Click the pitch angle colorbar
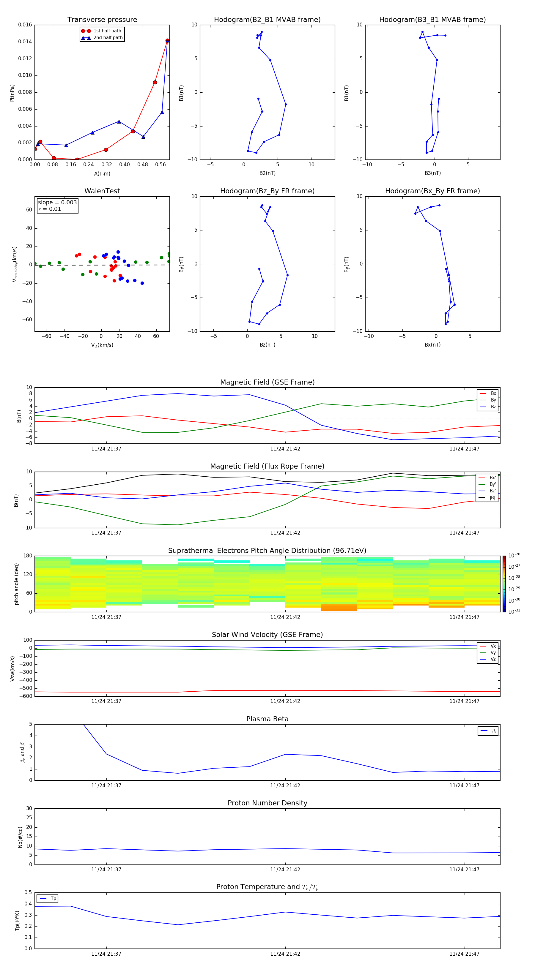 point(504,584)
